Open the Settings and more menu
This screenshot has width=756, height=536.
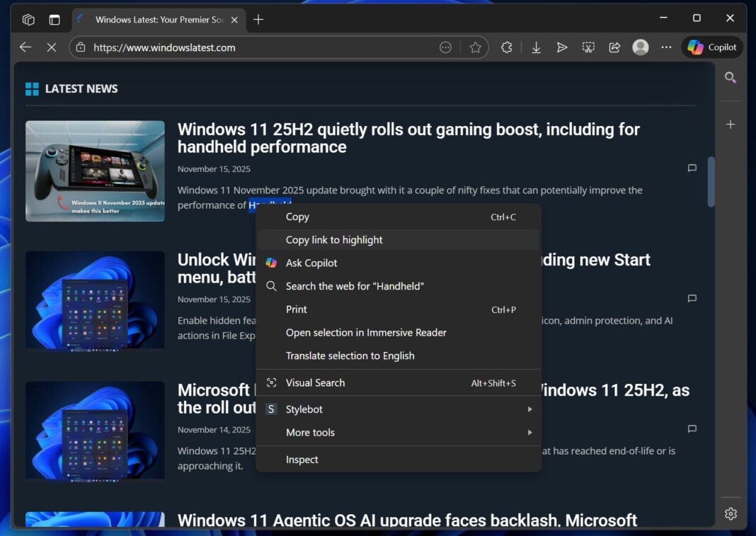[x=666, y=47]
